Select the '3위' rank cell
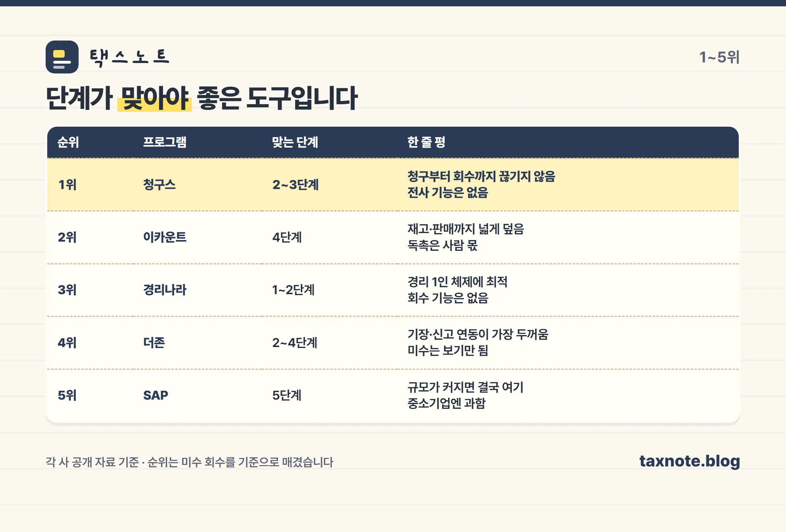The height and width of the screenshot is (532, 786). [x=67, y=290]
